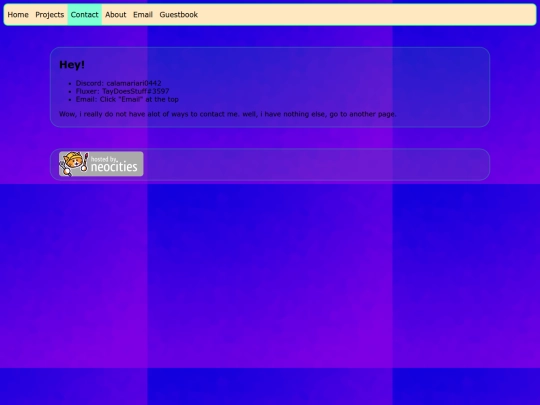Click the "Hey!" heading
Image resolution: width=540 pixels, height=405 pixels.
[x=72, y=65]
